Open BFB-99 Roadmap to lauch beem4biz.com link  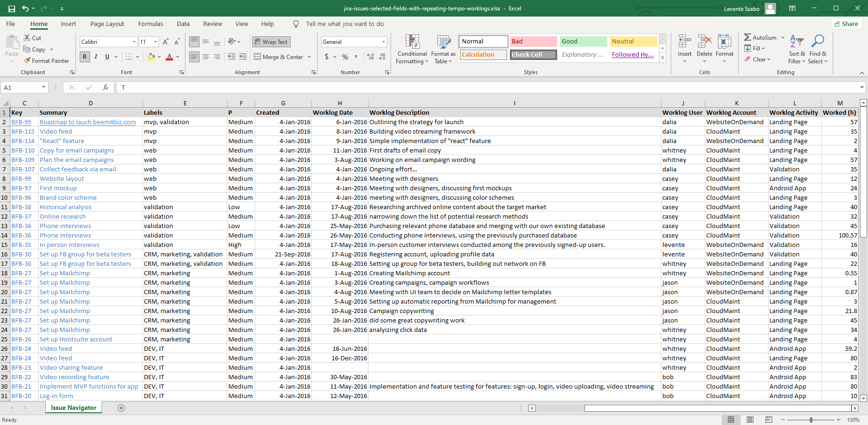[x=88, y=122]
